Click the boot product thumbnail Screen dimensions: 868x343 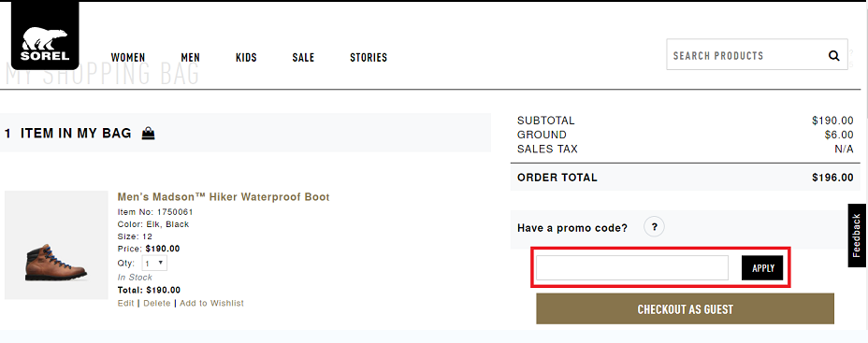(56, 245)
